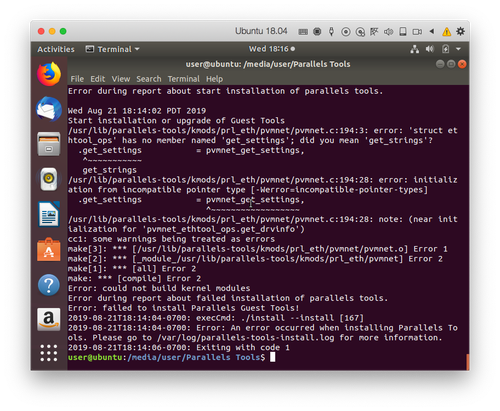Screen dimensions: 500x411
Task: Click the keyboard icon in Parallels title bar
Action: pyautogui.click(x=303, y=32)
